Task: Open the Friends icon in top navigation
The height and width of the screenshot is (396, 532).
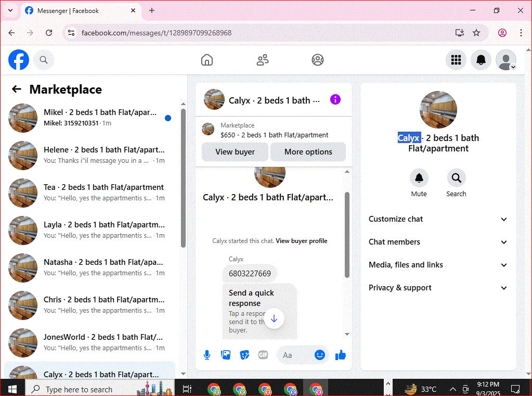Action: click(262, 60)
